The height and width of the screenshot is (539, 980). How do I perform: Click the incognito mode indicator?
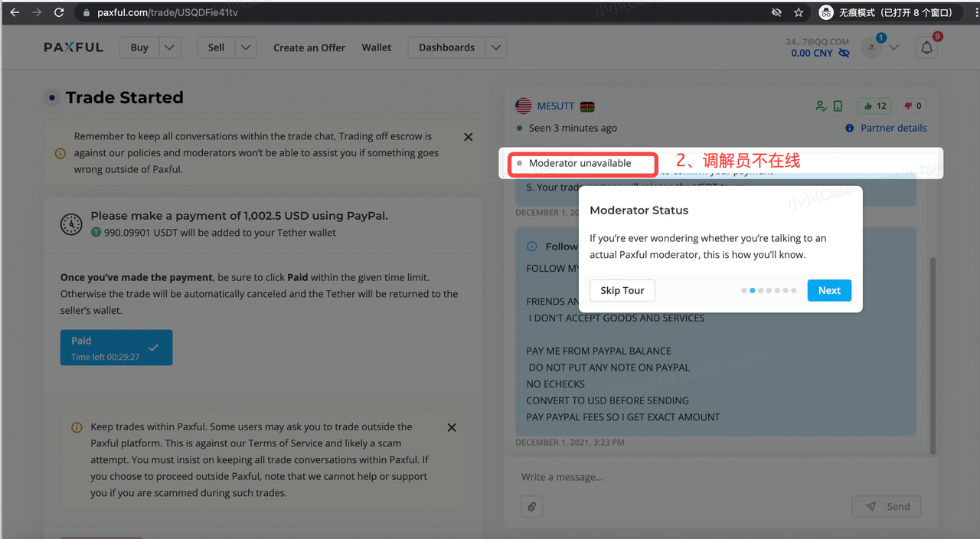[889, 12]
